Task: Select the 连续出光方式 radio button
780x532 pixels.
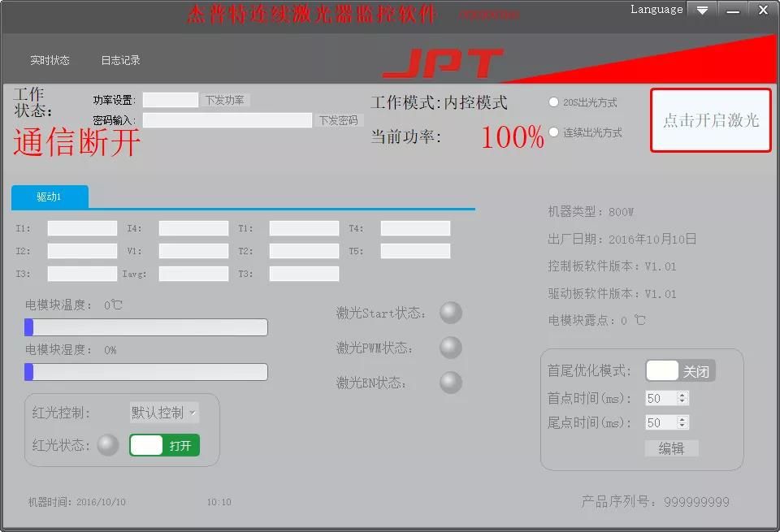Action: 553,132
